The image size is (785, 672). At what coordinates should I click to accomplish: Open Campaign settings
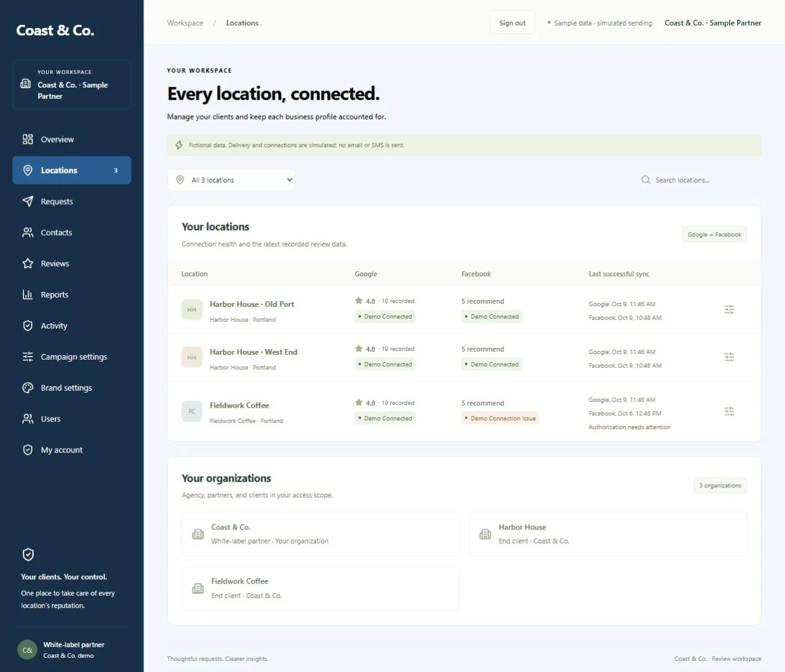[x=72, y=357]
